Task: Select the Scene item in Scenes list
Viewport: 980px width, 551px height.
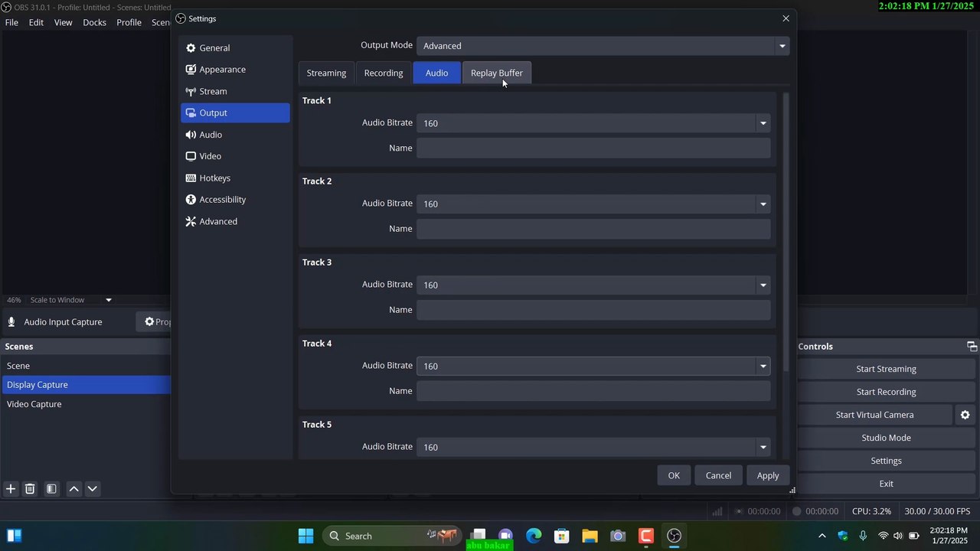Action: pos(86,366)
